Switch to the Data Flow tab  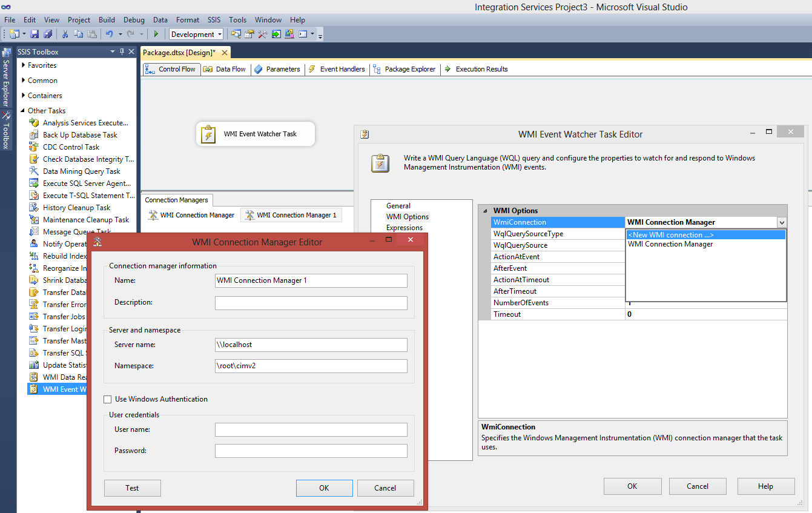225,69
